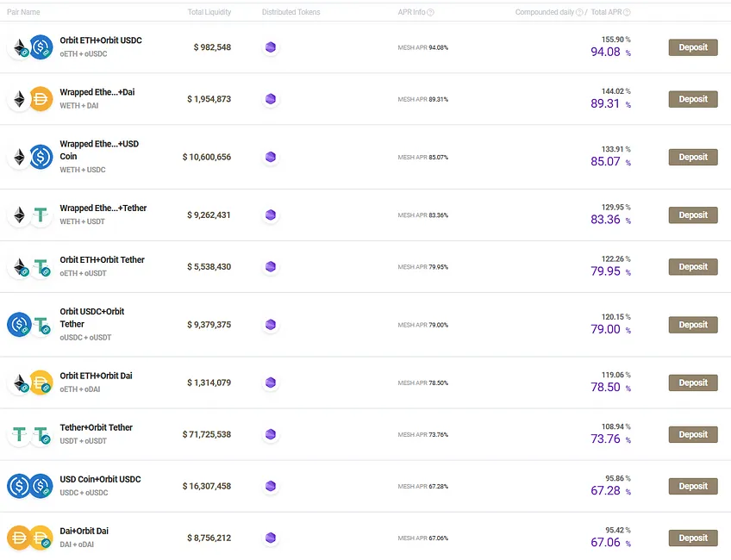The width and height of the screenshot is (731, 560).
Task: Click the $ 10,600,656 liquidity value
Action: (x=207, y=157)
